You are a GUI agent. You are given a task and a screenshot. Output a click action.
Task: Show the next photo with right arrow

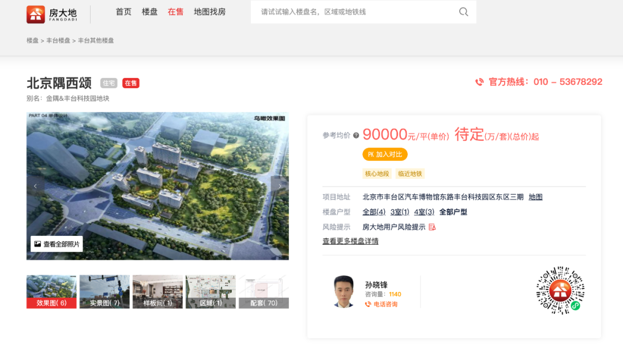click(280, 186)
